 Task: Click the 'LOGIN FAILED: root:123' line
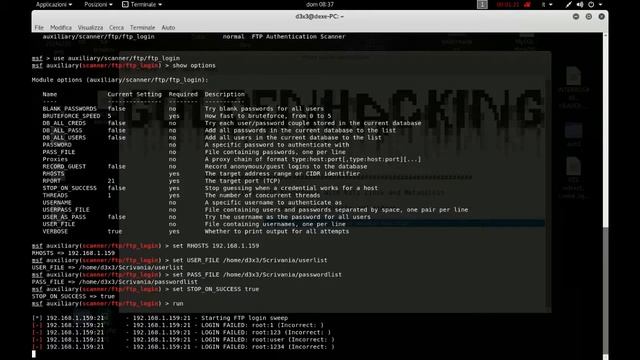click(181, 332)
